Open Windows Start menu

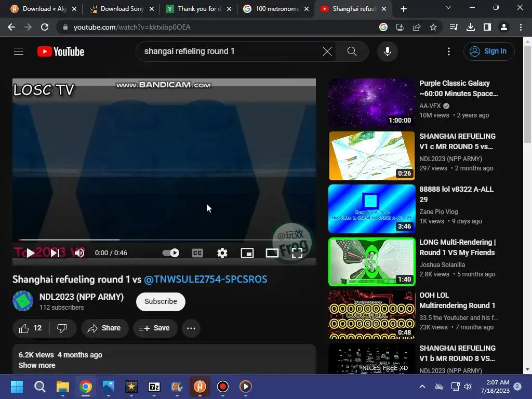click(17, 387)
